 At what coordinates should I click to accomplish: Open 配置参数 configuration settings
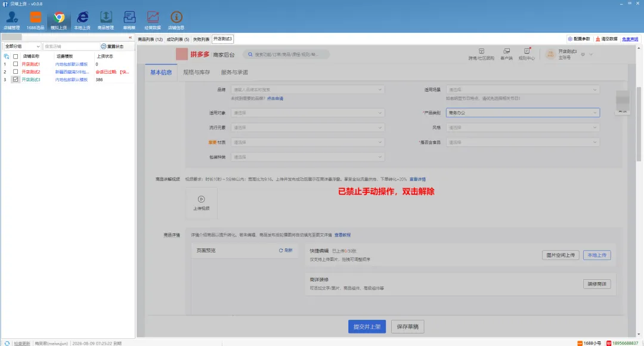tap(578, 39)
